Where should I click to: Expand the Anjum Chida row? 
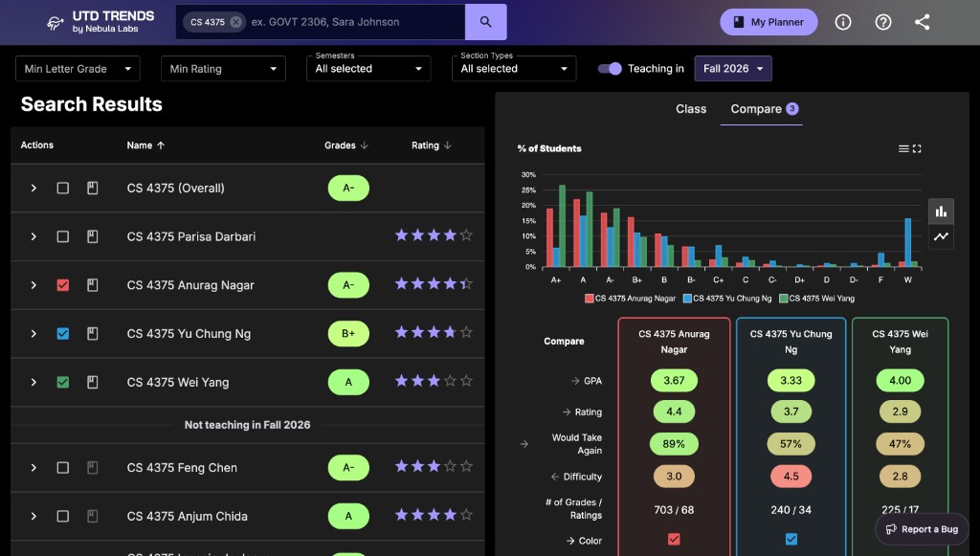33,516
